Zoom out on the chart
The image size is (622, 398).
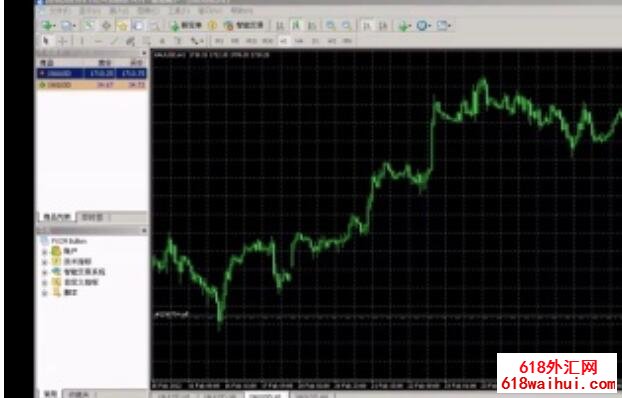[346, 26]
